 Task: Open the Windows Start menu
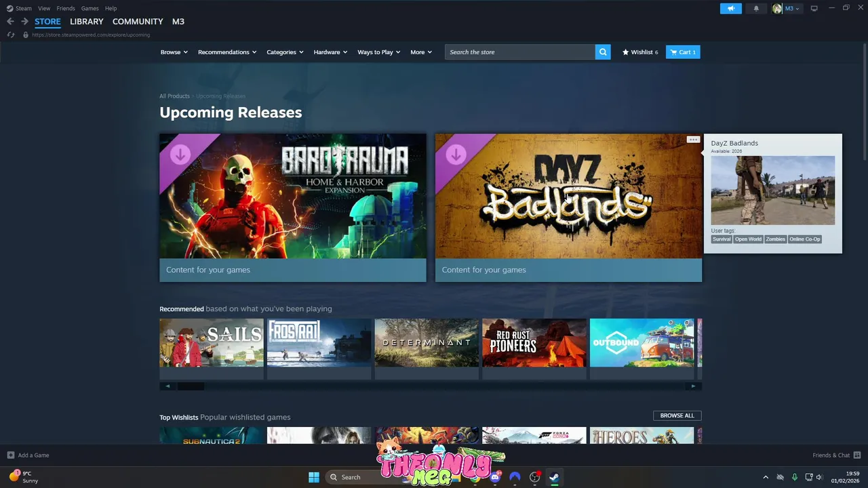pyautogui.click(x=313, y=477)
